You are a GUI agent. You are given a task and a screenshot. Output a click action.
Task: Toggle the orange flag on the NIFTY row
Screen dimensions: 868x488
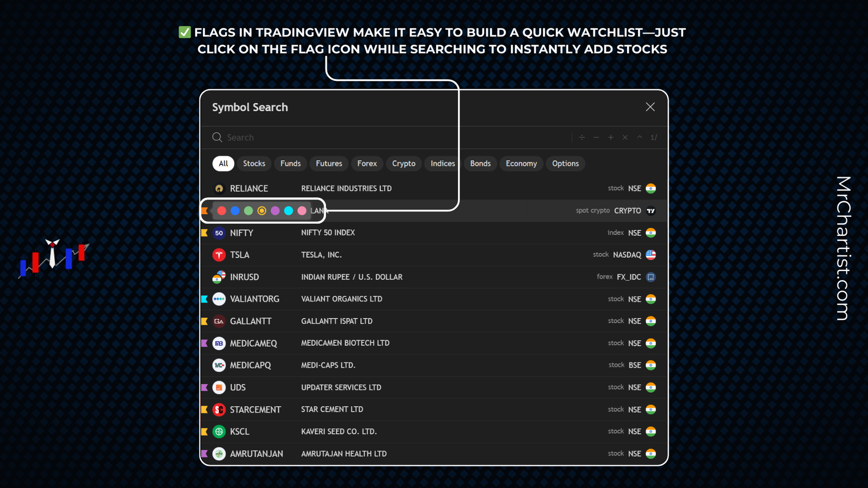205,233
